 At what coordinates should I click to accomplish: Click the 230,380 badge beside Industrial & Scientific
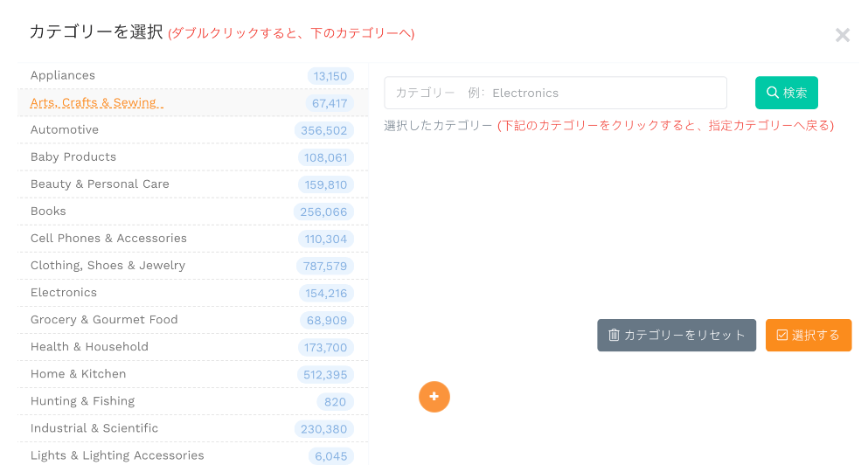click(323, 429)
